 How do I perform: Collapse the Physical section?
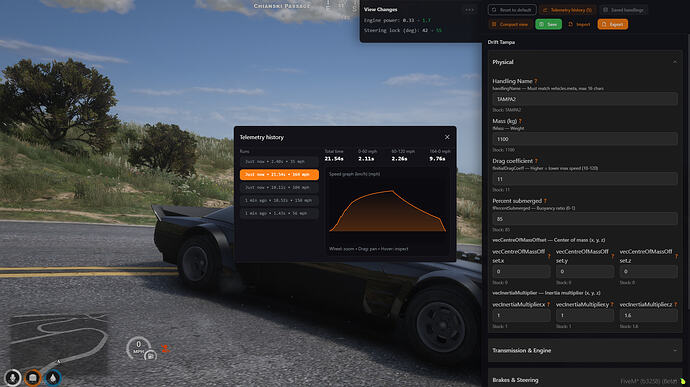tap(675, 62)
